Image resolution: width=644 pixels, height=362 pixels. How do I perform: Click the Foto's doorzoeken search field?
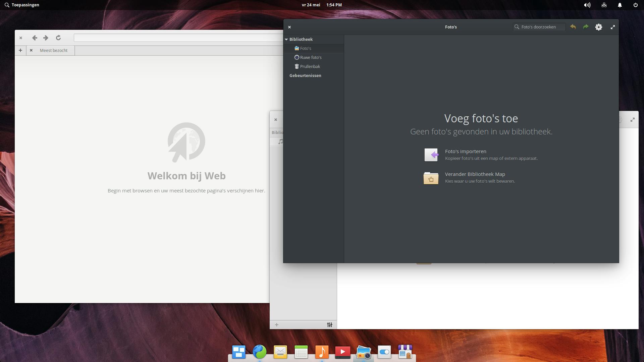pos(539,27)
